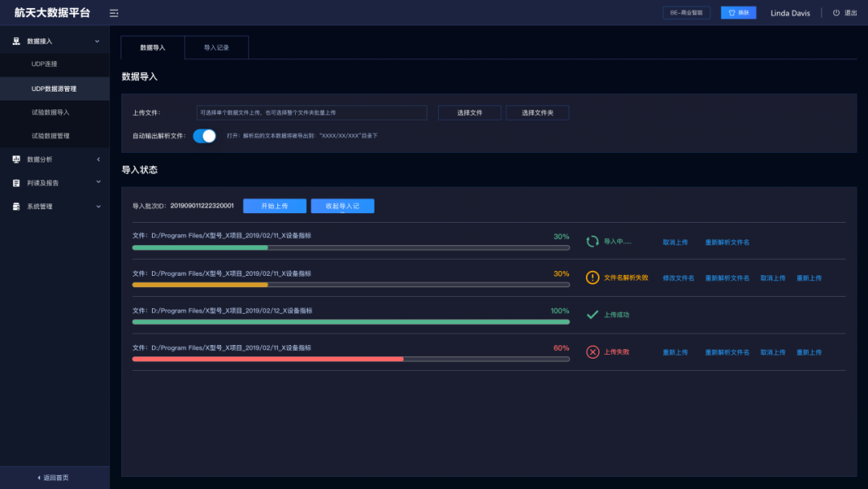This screenshot has width=868, height=489.
Task: Collapse the 数据接入 menu chevron
Action: point(97,41)
